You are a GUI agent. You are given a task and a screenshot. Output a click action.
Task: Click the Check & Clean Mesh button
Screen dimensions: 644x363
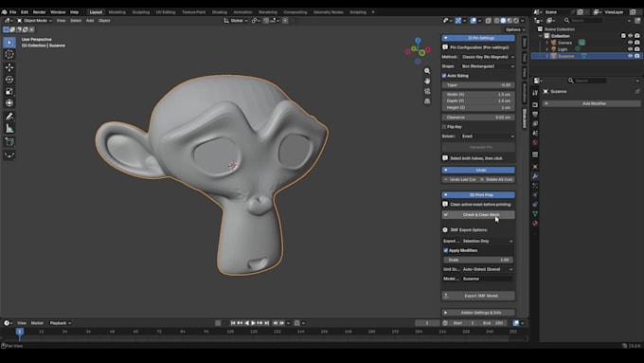(x=478, y=214)
